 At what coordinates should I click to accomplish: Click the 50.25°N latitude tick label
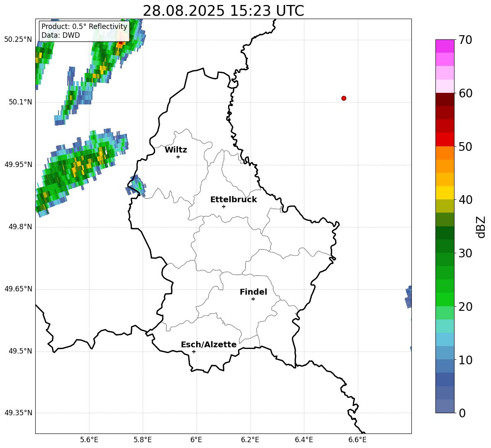coord(18,40)
